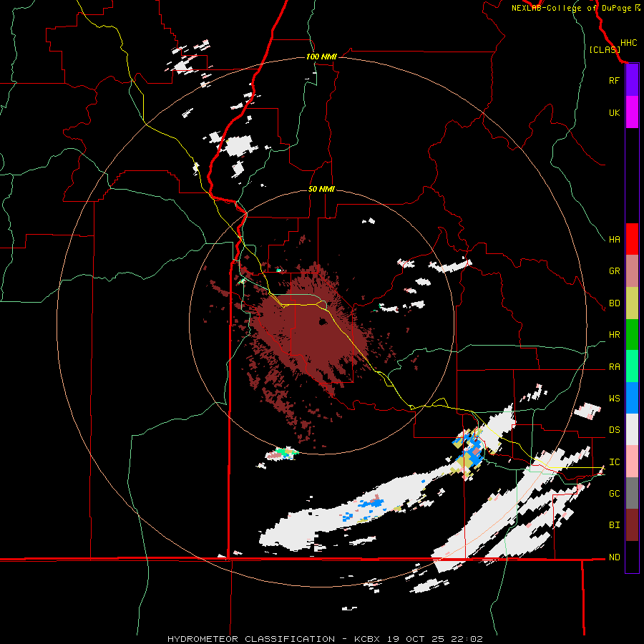Select the BD yellow legend block
The height and width of the screenshot is (644, 644).
click(x=632, y=303)
